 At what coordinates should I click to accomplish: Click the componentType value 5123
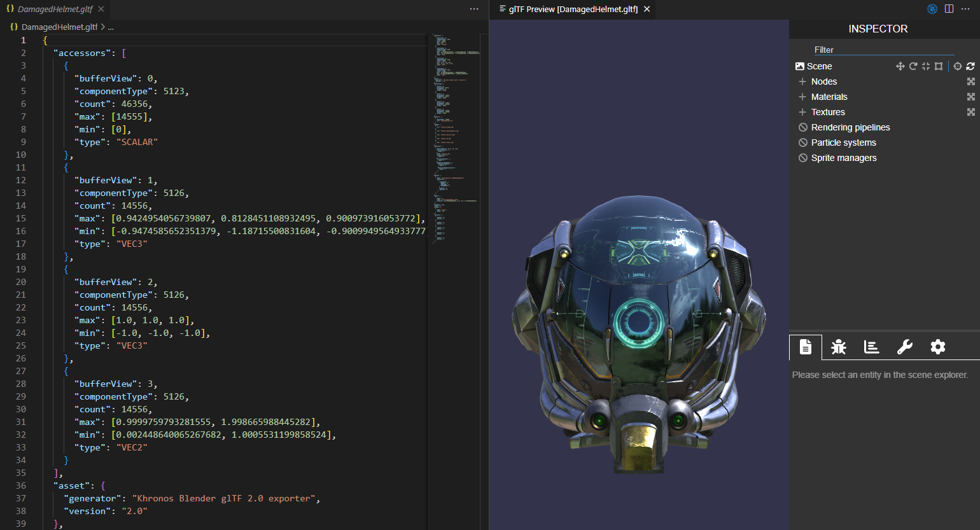[174, 91]
